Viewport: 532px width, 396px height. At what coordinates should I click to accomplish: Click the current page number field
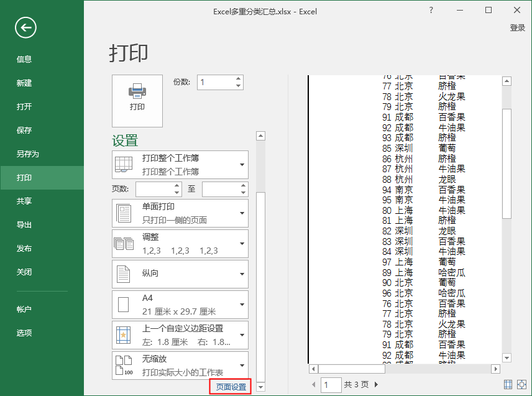coord(331,385)
